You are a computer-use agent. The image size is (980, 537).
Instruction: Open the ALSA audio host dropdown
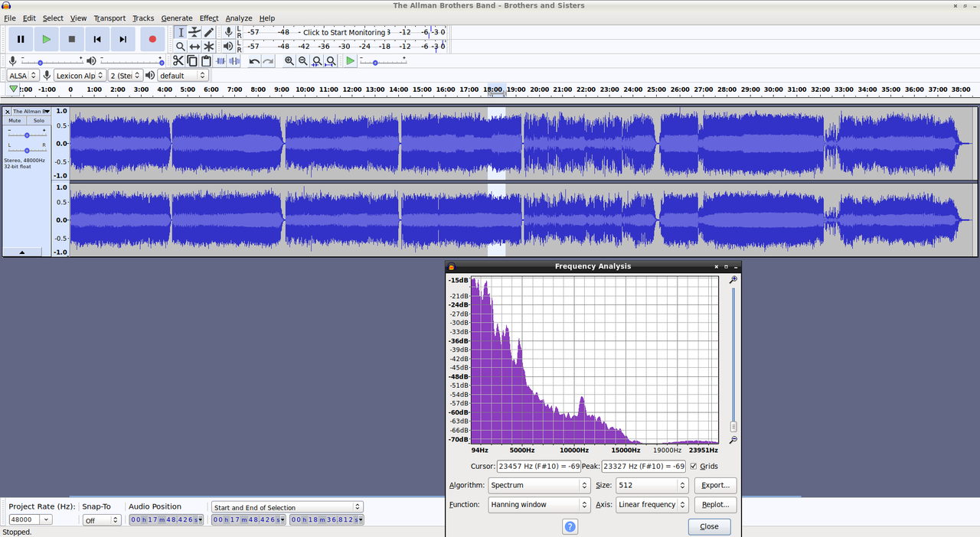coord(23,75)
